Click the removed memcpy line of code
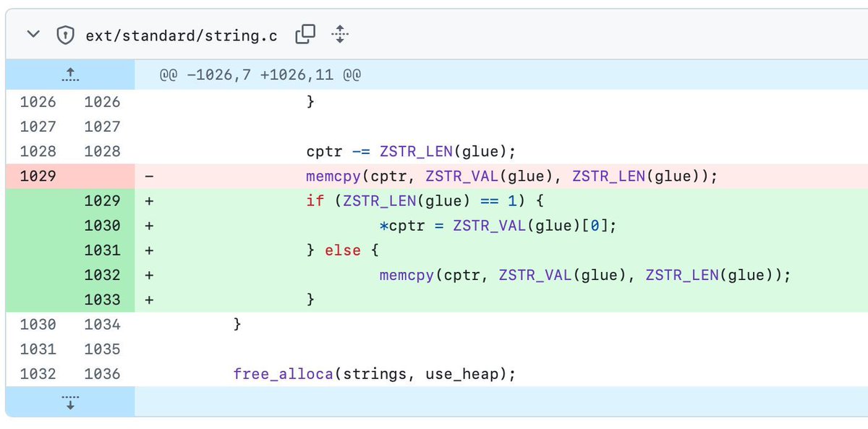 click(x=508, y=176)
